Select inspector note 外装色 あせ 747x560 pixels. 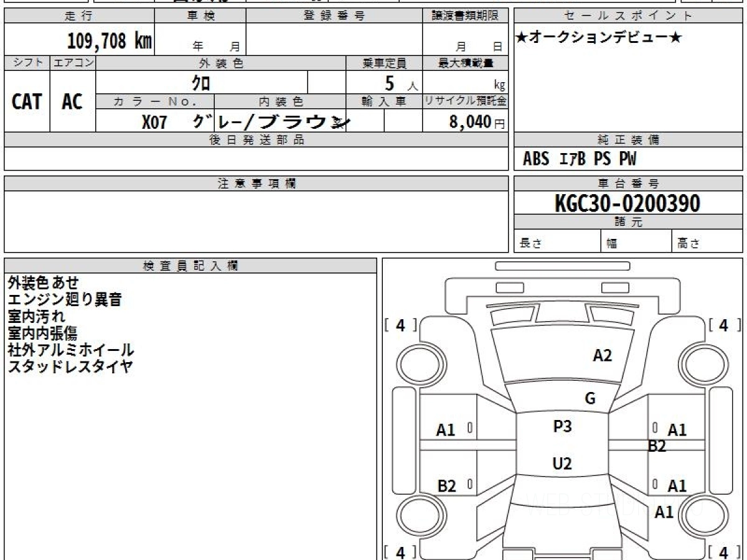[x=44, y=283]
